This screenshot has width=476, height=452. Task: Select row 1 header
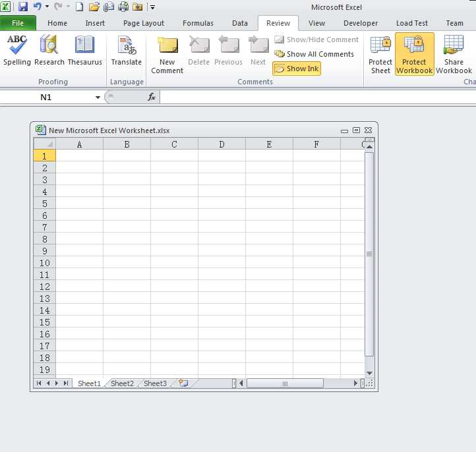coord(45,156)
